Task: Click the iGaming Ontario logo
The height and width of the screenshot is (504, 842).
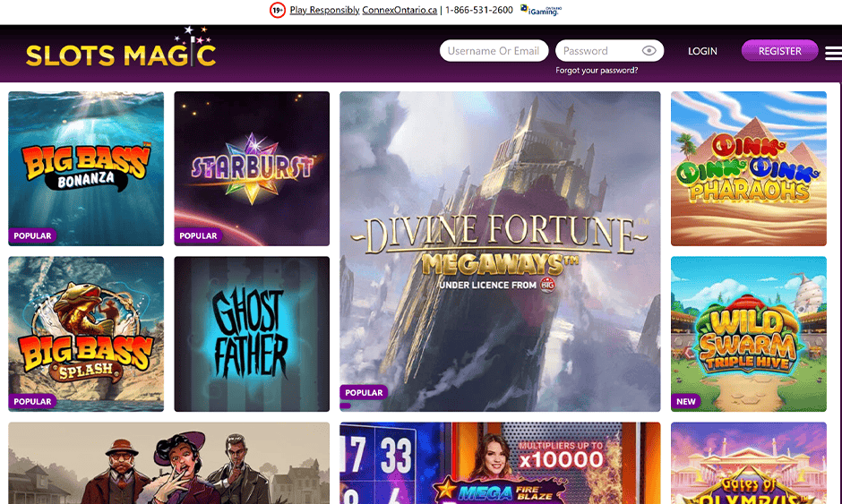Action: click(x=541, y=10)
